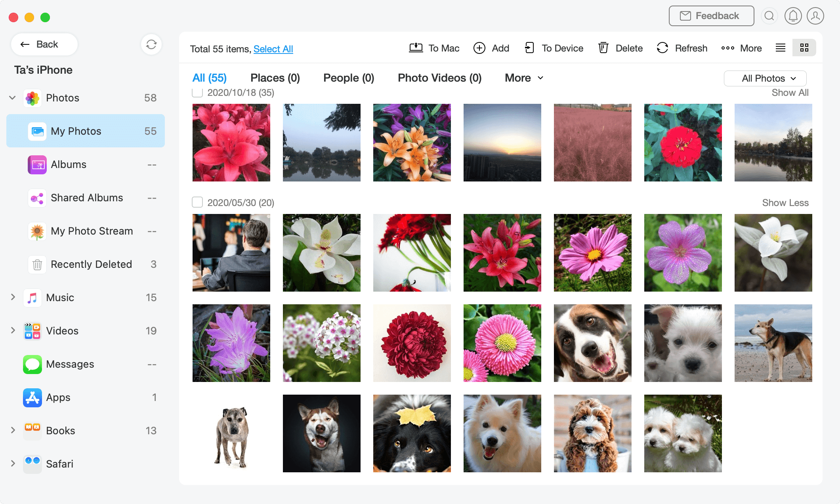Click the Feedback button
This screenshot has height=504, width=840.
711,16
